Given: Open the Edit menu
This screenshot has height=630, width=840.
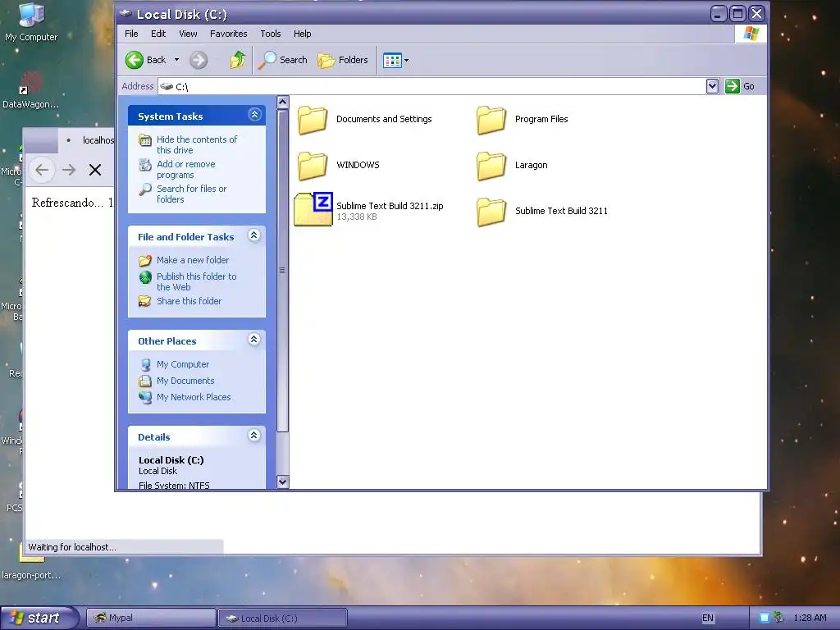Looking at the screenshot, I should [158, 34].
